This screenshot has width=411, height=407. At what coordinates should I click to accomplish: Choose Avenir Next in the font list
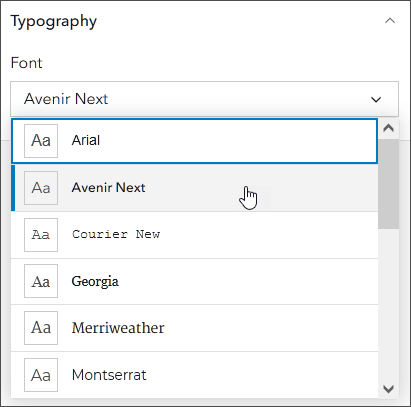click(195, 188)
